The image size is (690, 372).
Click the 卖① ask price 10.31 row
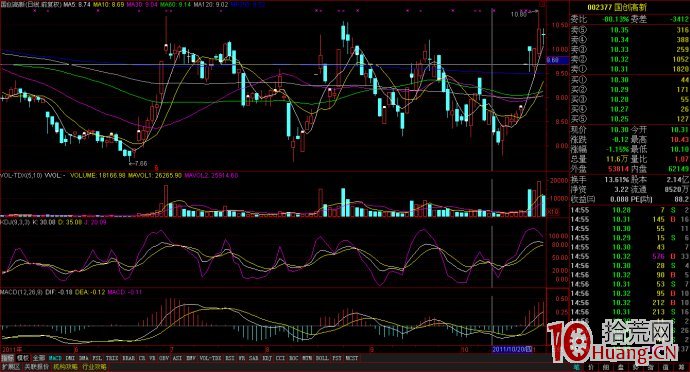[x=630, y=69]
